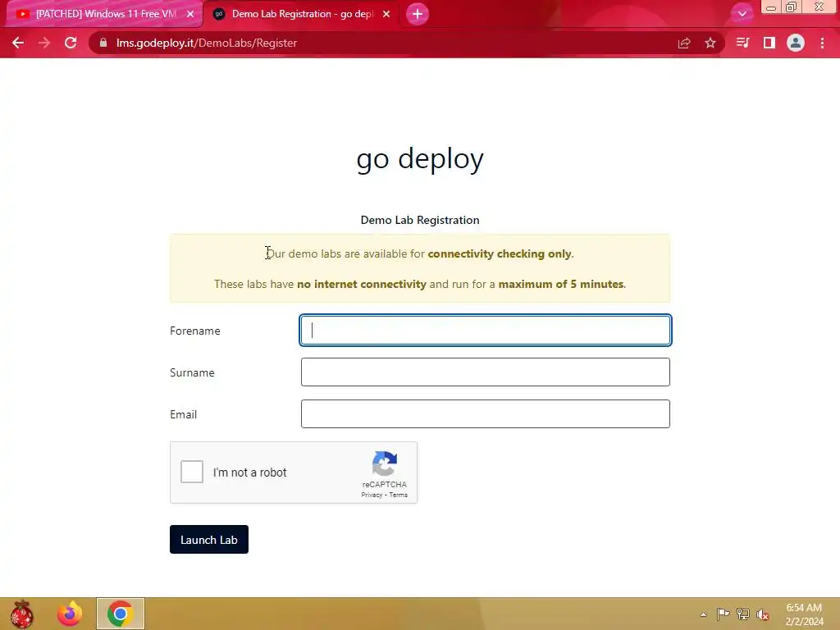Click the reCAPTCHA logo
The image size is (840, 630).
385,463
